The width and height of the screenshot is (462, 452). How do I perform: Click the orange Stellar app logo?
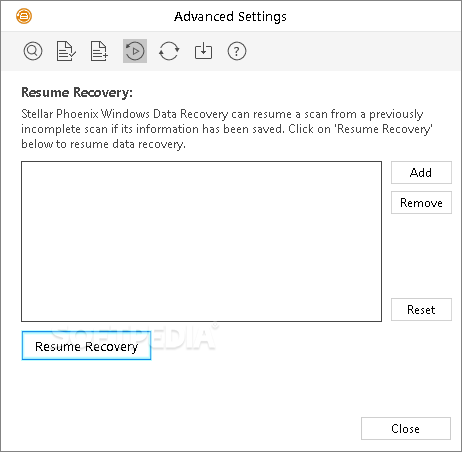coord(24,16)
